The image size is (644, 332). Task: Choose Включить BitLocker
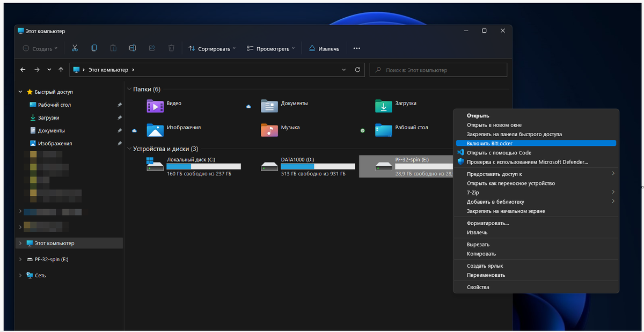click(536, 143)
